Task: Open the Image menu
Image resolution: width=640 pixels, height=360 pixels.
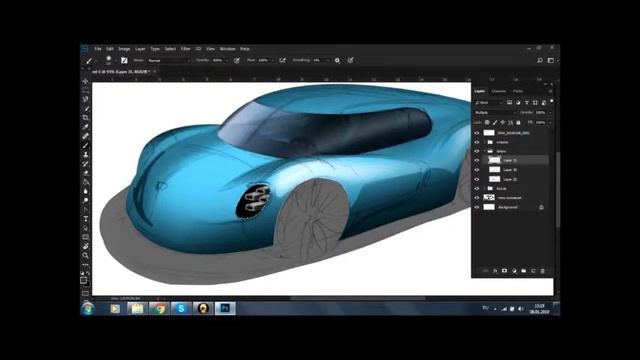Action: (124, 49)
